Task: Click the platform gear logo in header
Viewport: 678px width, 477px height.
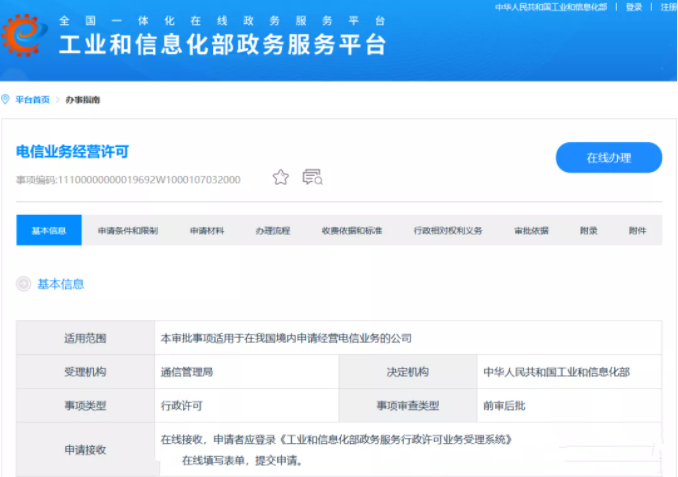Action: click(x=24, y=35)
